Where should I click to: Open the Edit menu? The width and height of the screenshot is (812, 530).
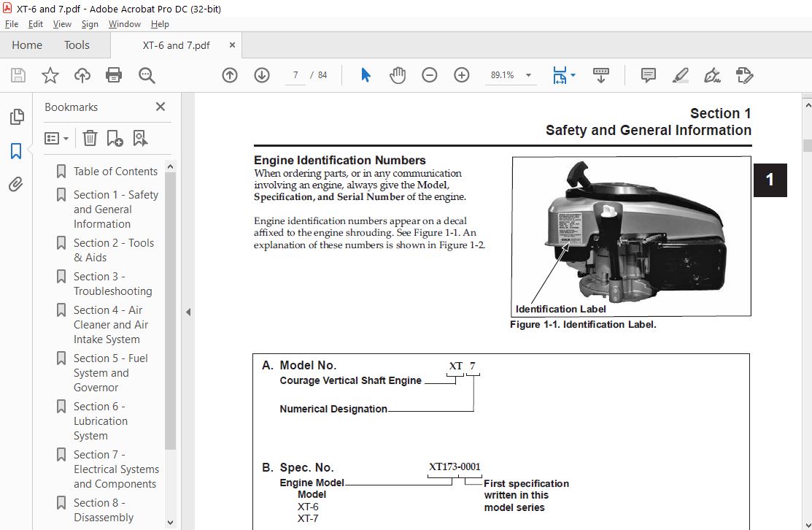[x=35, y=24]
